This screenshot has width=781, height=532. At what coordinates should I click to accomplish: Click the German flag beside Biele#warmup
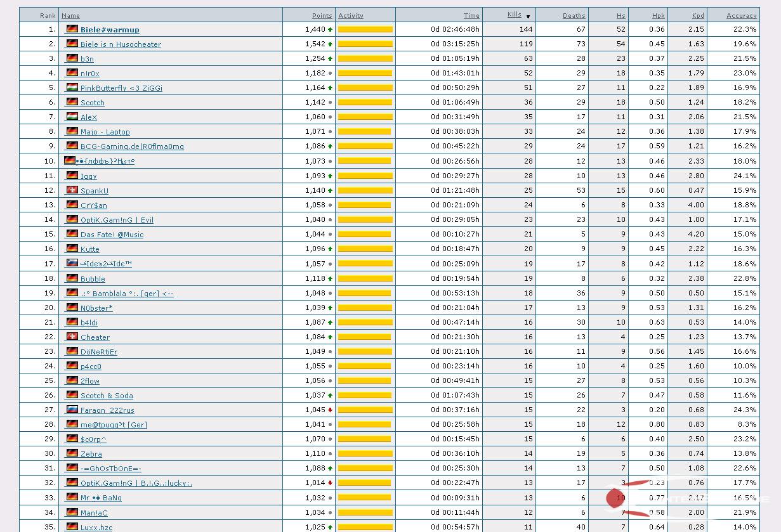point(72,29)
